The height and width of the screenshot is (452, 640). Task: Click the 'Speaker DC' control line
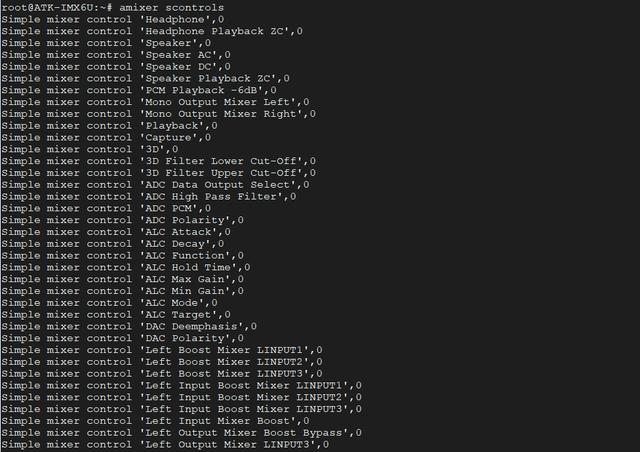(x=116, y=67)
